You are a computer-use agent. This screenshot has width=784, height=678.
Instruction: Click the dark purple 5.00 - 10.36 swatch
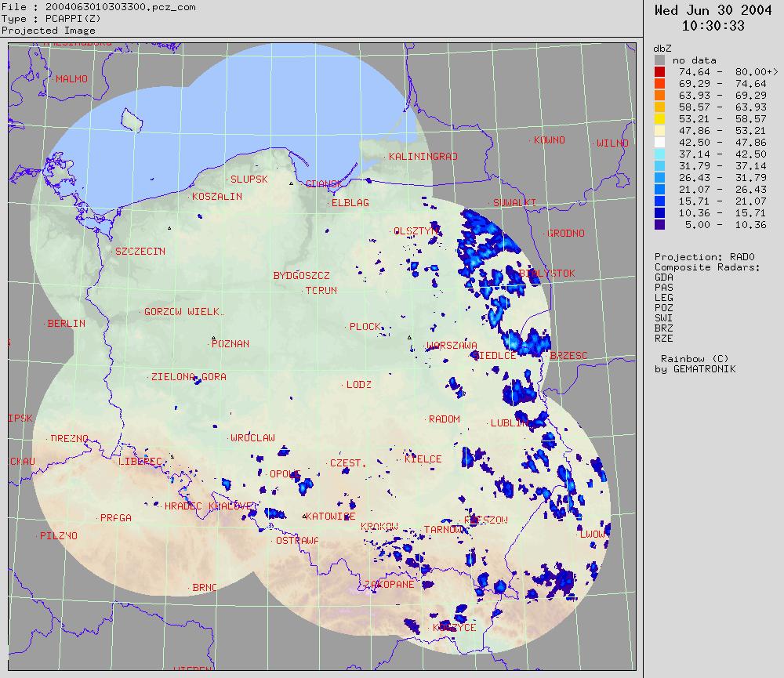click(659, 224)
